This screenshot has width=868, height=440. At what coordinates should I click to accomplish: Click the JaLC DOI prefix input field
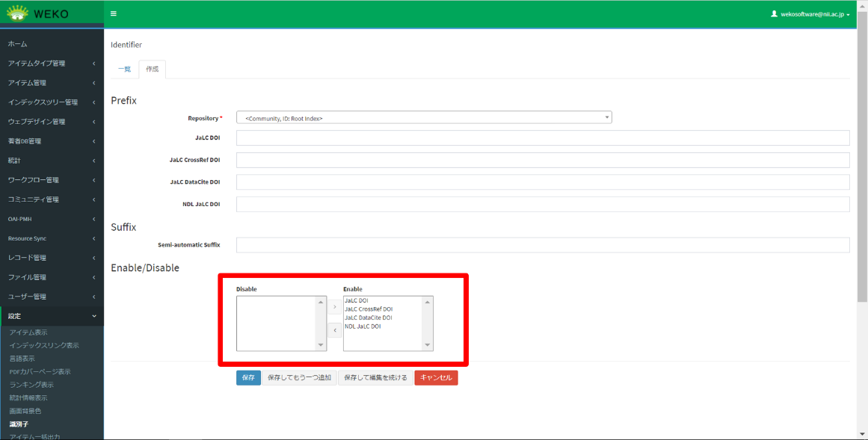pyautogui.click(x=542, y=137)
